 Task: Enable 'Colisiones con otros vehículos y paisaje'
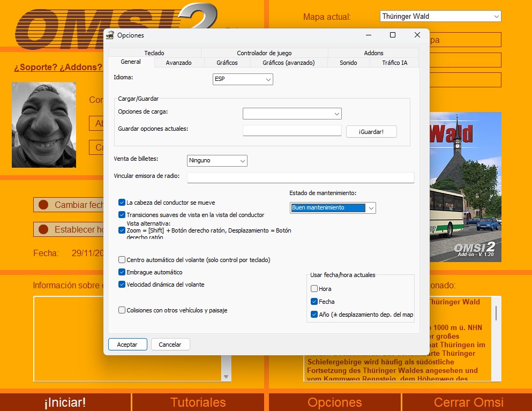[x=122, y=310]
